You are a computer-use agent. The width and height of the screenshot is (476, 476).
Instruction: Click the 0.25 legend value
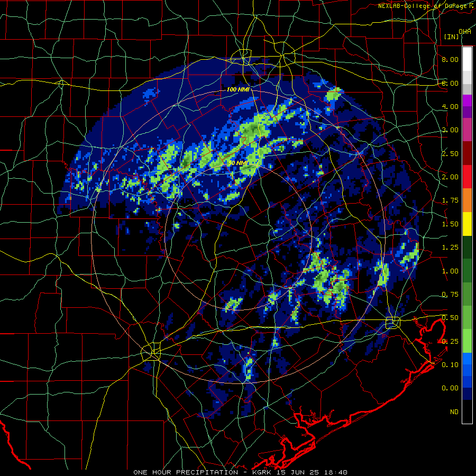pos(450,342)
